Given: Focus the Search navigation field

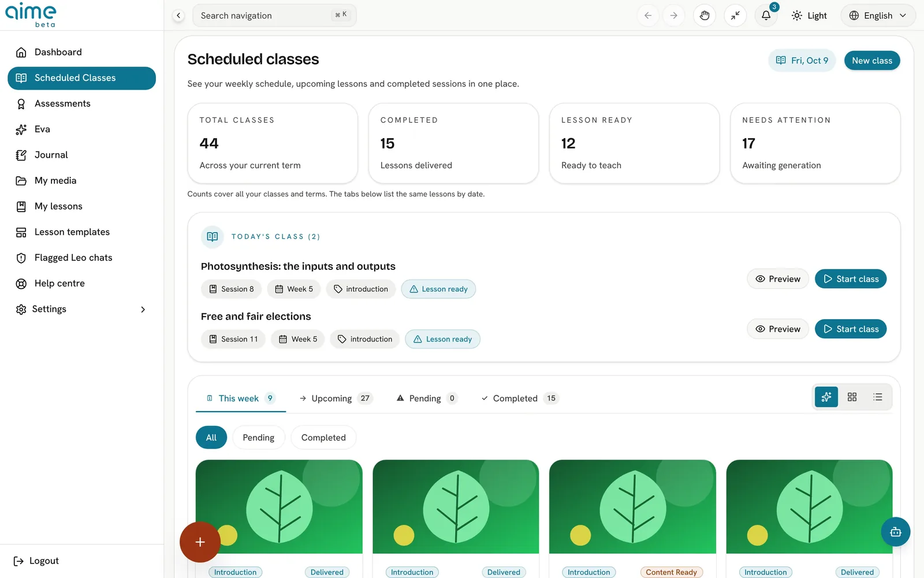Looking at the screenshot, I should click(274, 16).
